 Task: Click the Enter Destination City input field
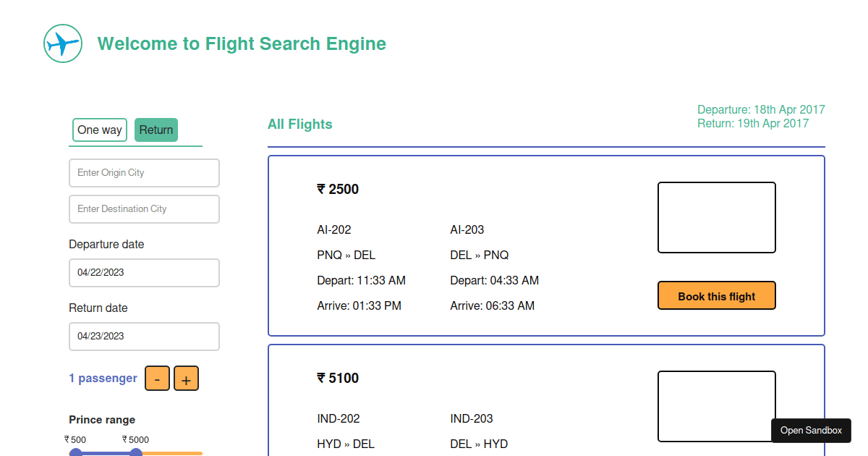(144, 208)
